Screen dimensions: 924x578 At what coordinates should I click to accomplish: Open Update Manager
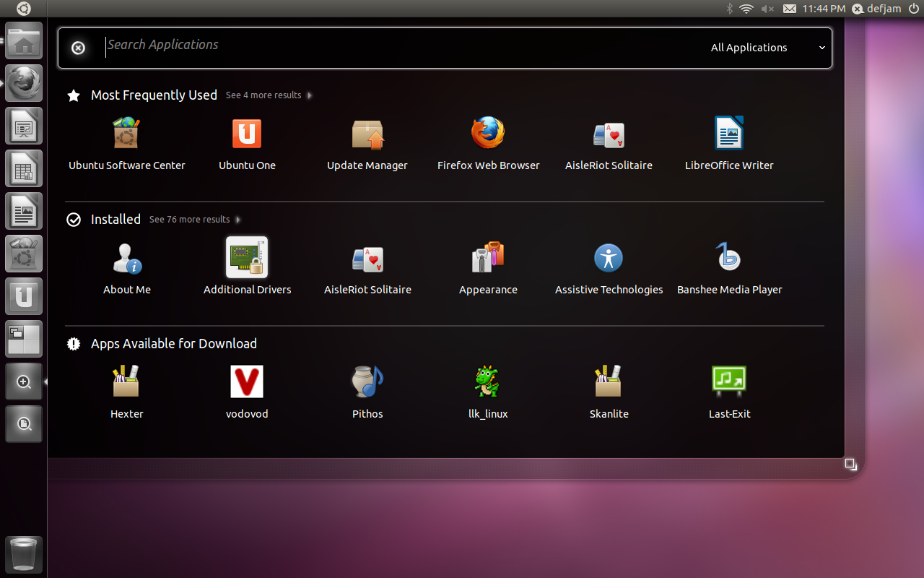(x=367, y=144)
